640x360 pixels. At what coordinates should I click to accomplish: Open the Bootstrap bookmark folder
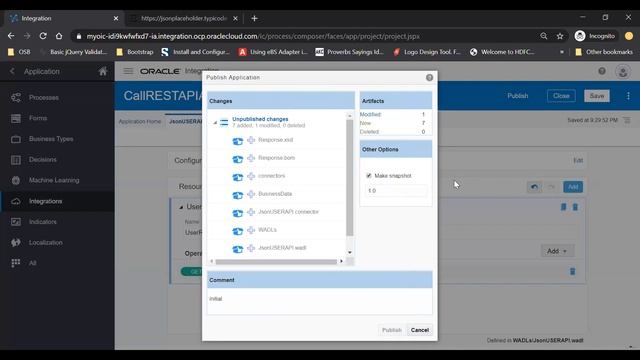click(x=135, y=52)
